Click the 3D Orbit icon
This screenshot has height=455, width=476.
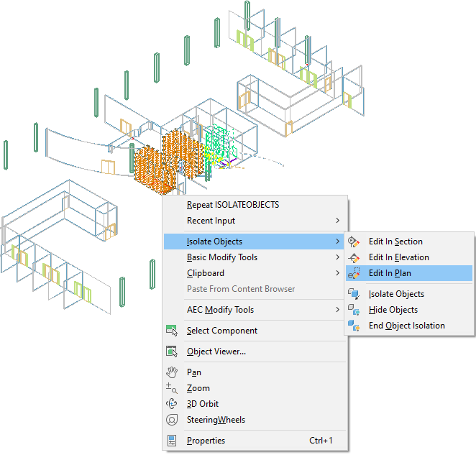(172, 404)
